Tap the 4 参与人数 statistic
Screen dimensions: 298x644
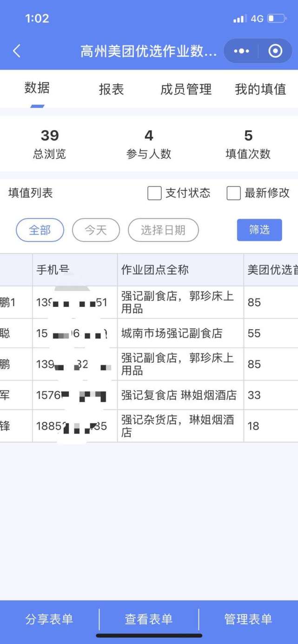coord(149,144)
